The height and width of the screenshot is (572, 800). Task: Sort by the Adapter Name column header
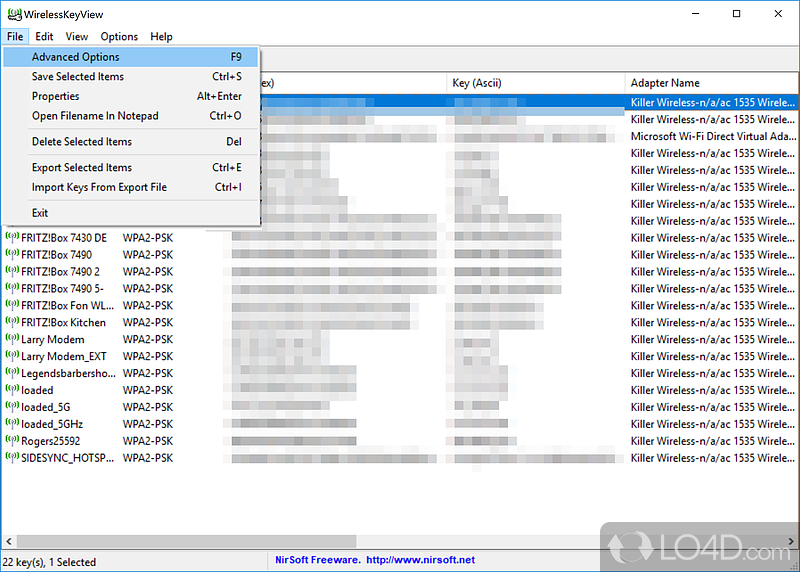click(x=712, y=83)
